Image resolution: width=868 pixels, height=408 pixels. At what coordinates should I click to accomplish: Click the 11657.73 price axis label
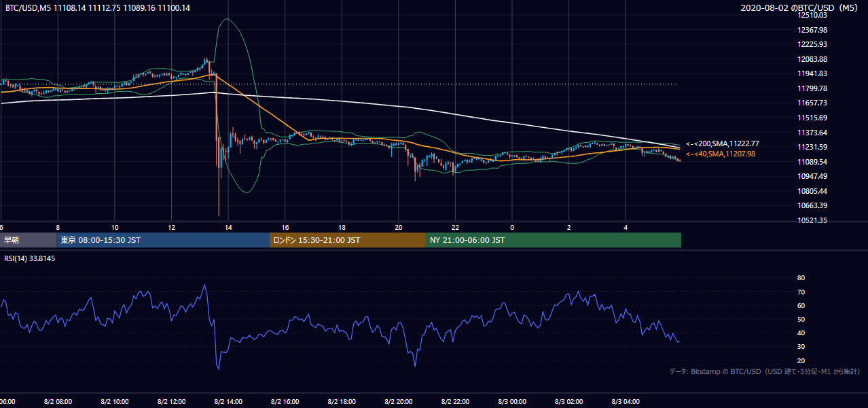click(x=812, y=103)
